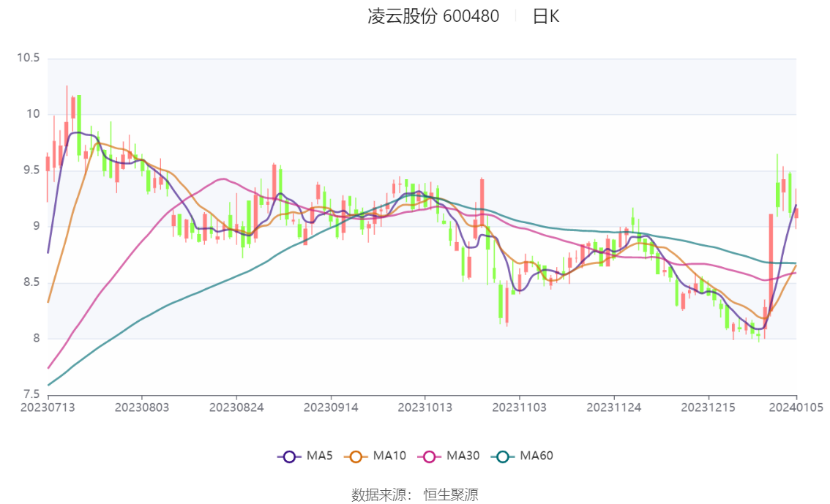Toggle the MA10 legend series
Viewport: 830px width, 504px height.
375,456
